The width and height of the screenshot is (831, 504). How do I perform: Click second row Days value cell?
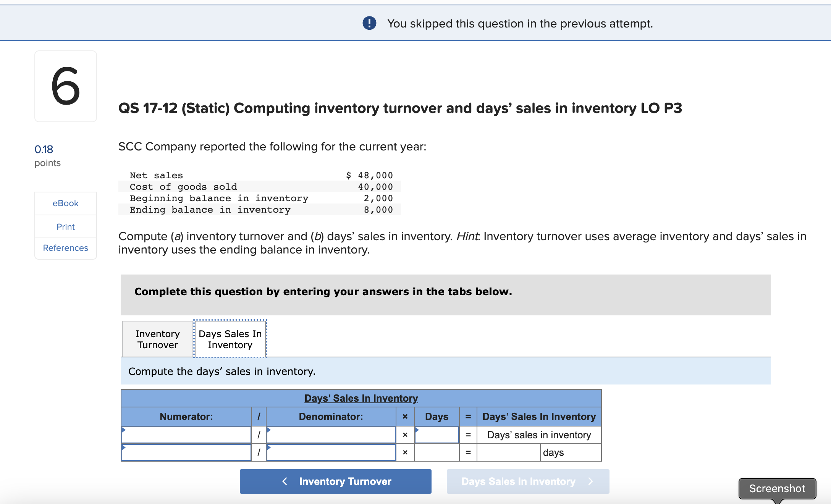[x=437, y=452]
